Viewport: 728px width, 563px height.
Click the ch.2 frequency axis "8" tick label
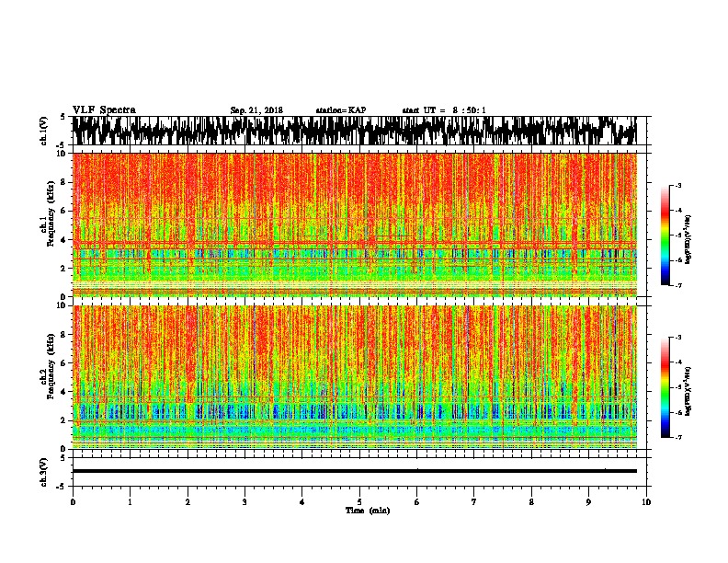coord(63,335)
